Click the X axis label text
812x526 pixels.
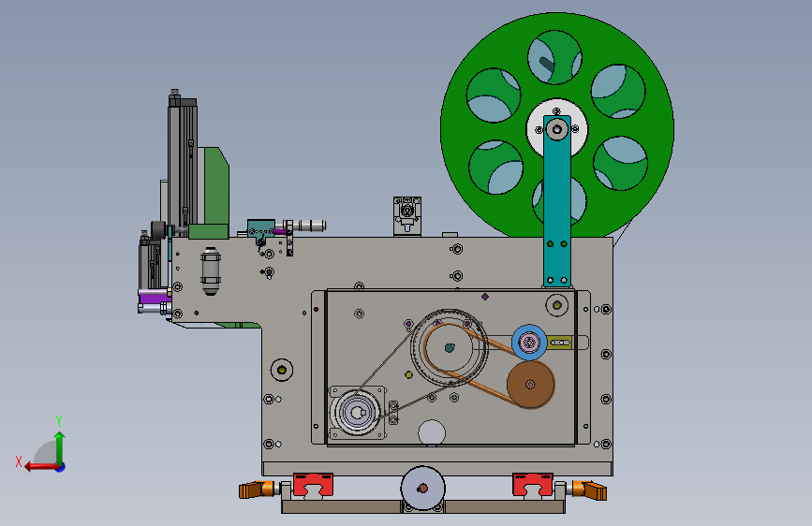click(19, 461)
